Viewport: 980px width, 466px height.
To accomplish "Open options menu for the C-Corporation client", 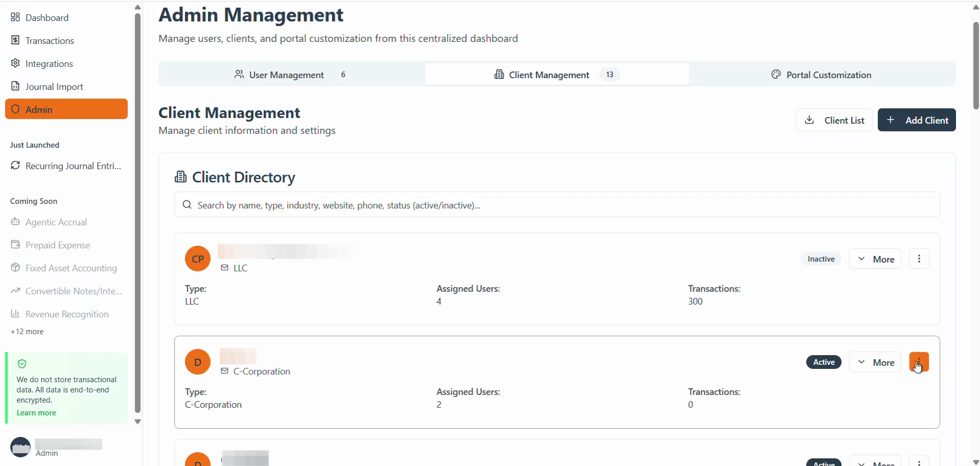I will pos(919,362).
